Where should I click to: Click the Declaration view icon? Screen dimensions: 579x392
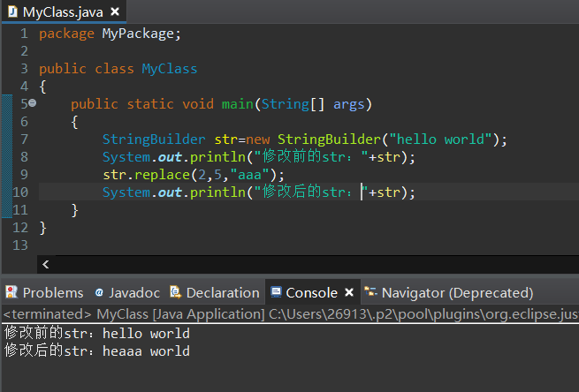[x=175, y=292]
